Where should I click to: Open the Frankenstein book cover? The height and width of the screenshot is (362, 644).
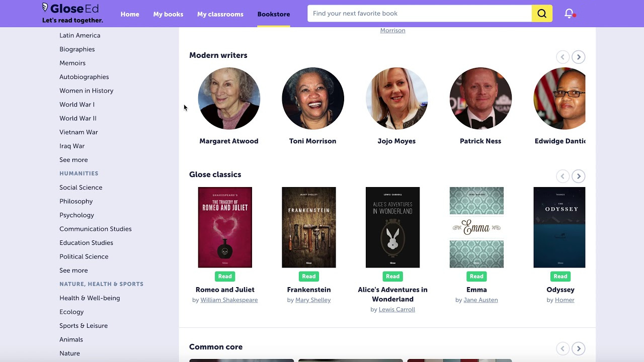[309, 227]
